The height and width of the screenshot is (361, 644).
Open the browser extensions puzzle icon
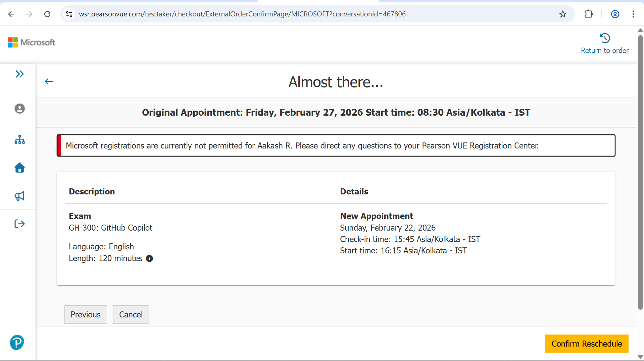589,14
